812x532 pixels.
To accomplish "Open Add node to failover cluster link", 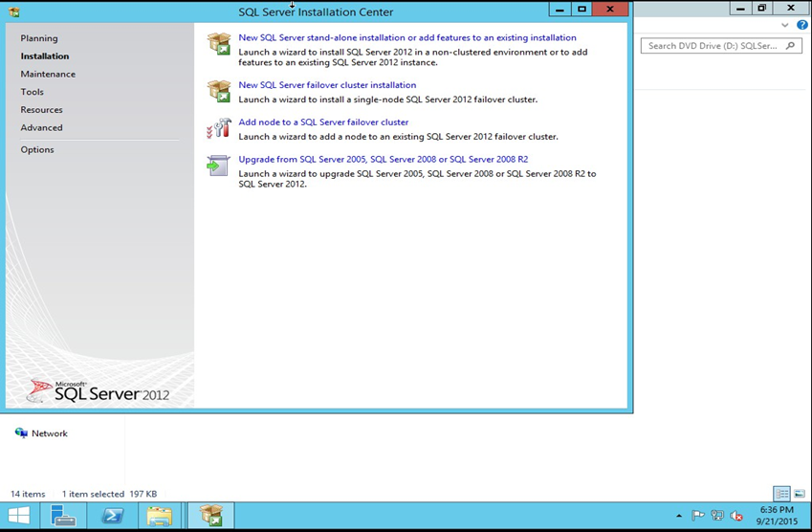I will 323,122.
